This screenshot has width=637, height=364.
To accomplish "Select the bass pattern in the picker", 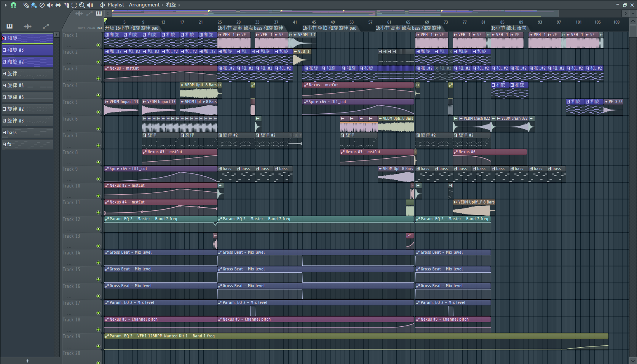I will [27, 133].
